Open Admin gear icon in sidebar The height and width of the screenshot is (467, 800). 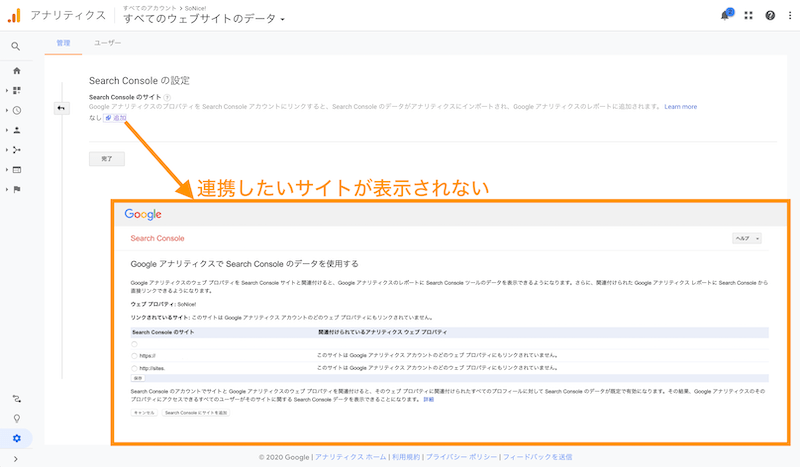coord(17,438)
